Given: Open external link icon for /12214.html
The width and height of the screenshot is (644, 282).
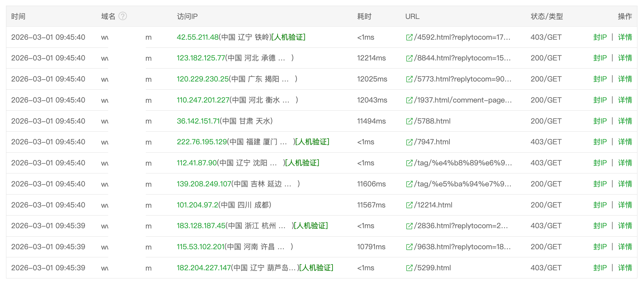Looking at the screenshot, I should coord(409,205).
